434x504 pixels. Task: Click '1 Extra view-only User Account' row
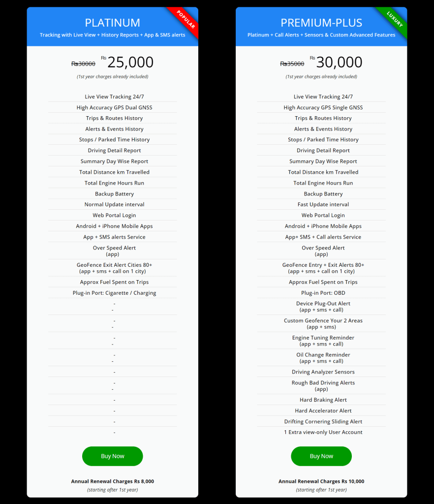(323, 432)
